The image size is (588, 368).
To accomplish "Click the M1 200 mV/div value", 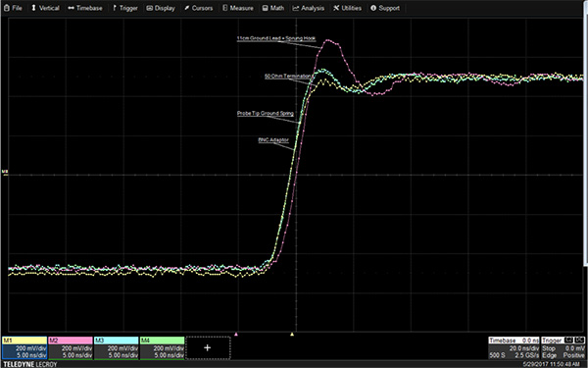I will tap(31, 348).
